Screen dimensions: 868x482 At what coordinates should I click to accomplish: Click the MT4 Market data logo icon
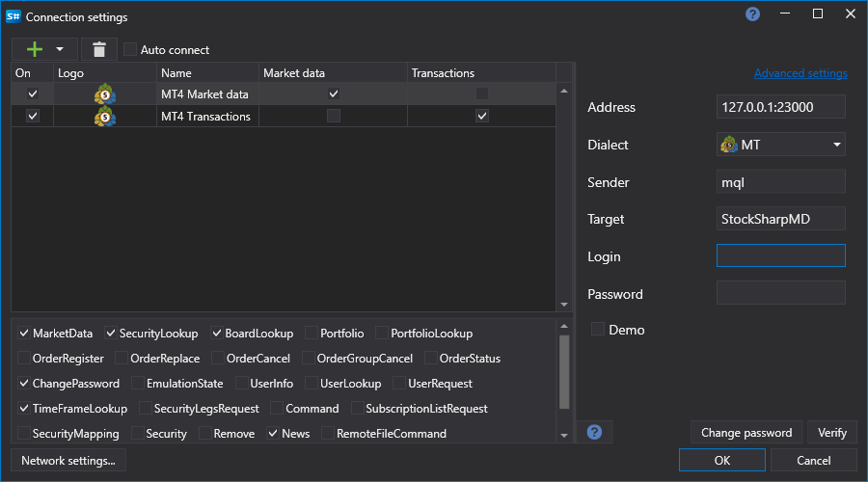click(x=104, y=94)
